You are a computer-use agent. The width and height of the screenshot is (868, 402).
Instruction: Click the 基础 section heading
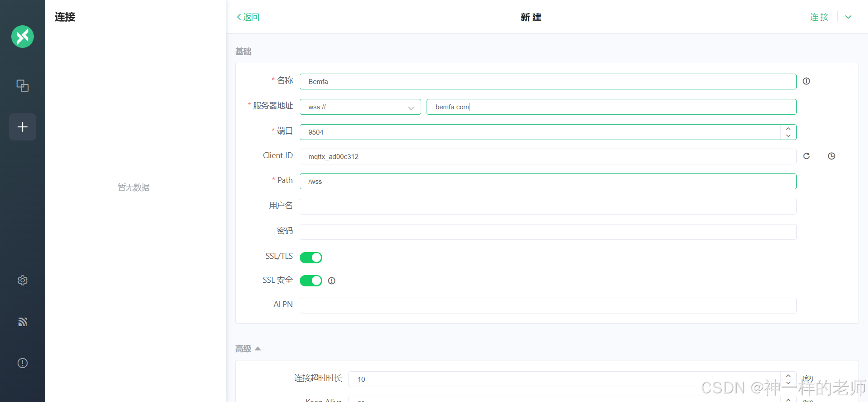pyautogui.click(x=243, y=51)
